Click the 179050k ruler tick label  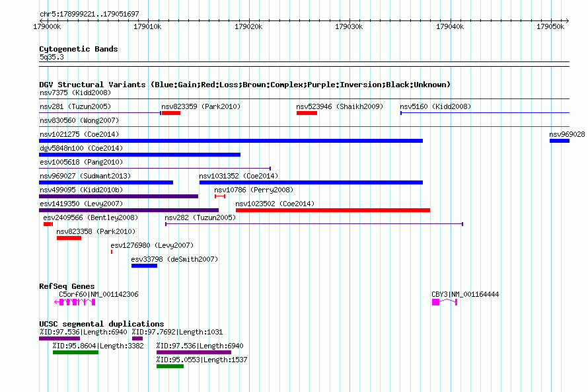[x=550, y=26]
